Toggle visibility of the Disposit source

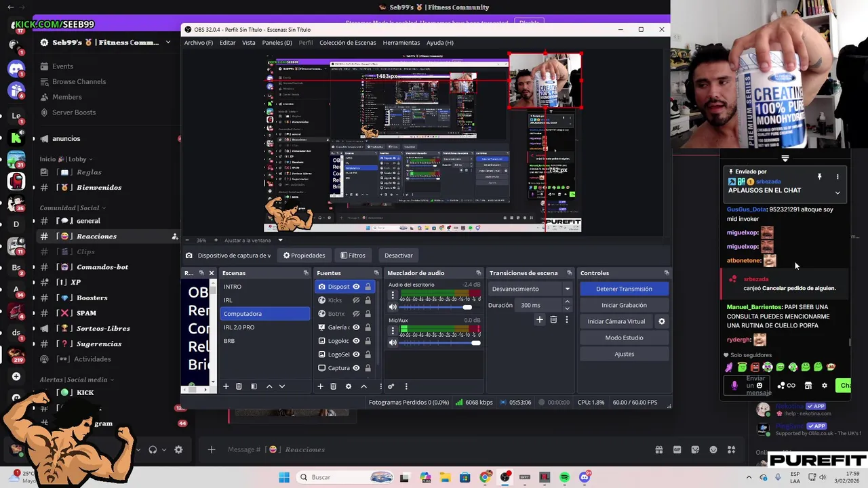pos(356,287)
